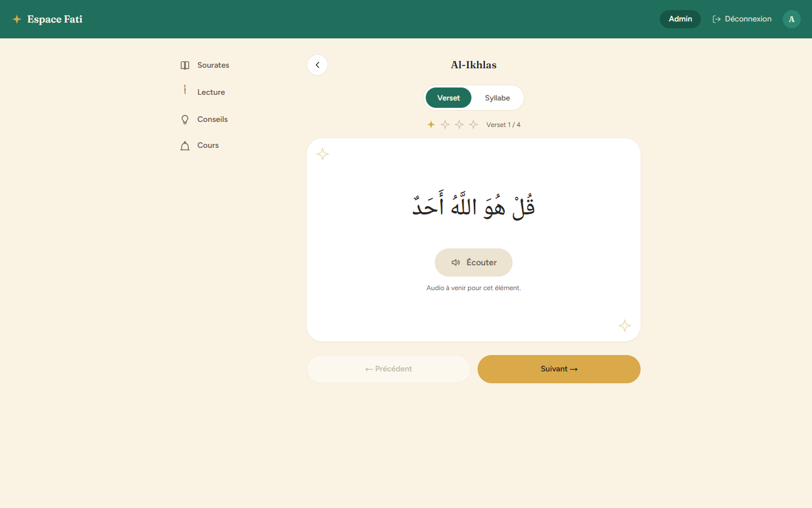This screenshot has width=812, height=508.
Task: Click the Admin button
Action: click(x=680, y=19)
